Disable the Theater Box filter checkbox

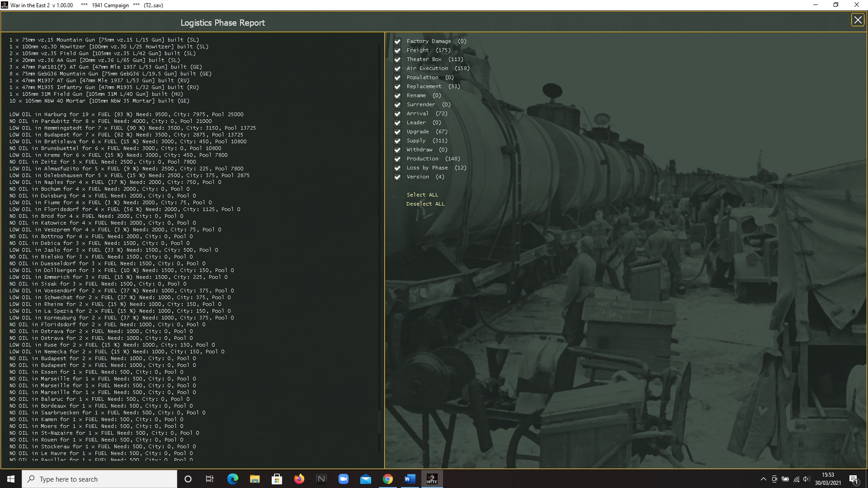tap(397, 60)
